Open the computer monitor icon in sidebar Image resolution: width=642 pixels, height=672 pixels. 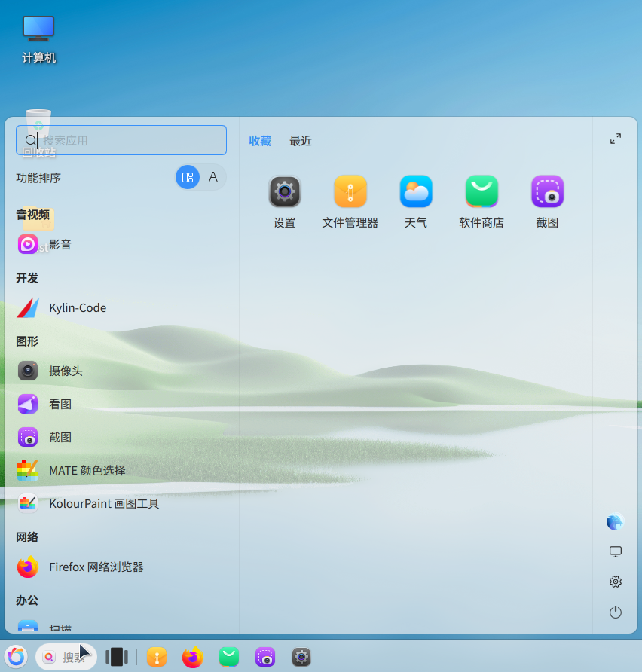tap(616, 551)
